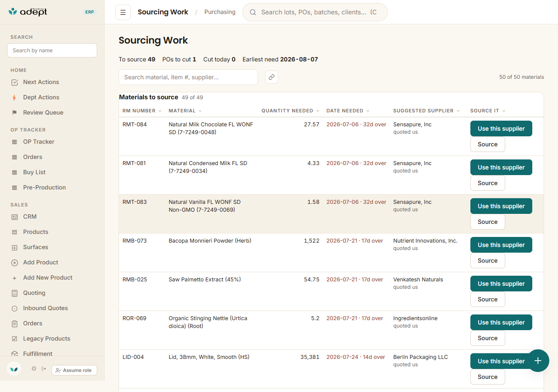This screenshot has height=392, width=558.
Task: Open the Quantity Needed column filter arrow
Action: pos(318,111)
